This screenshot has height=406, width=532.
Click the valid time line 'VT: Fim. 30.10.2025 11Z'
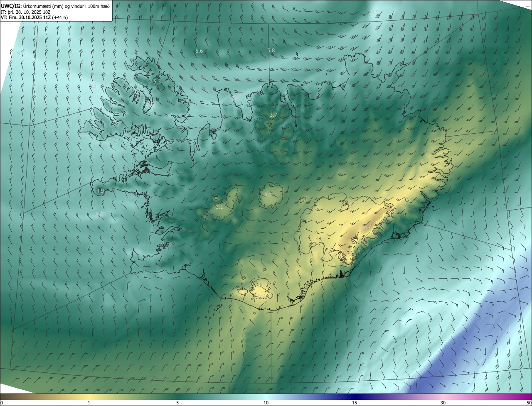[x=25, y=17]
